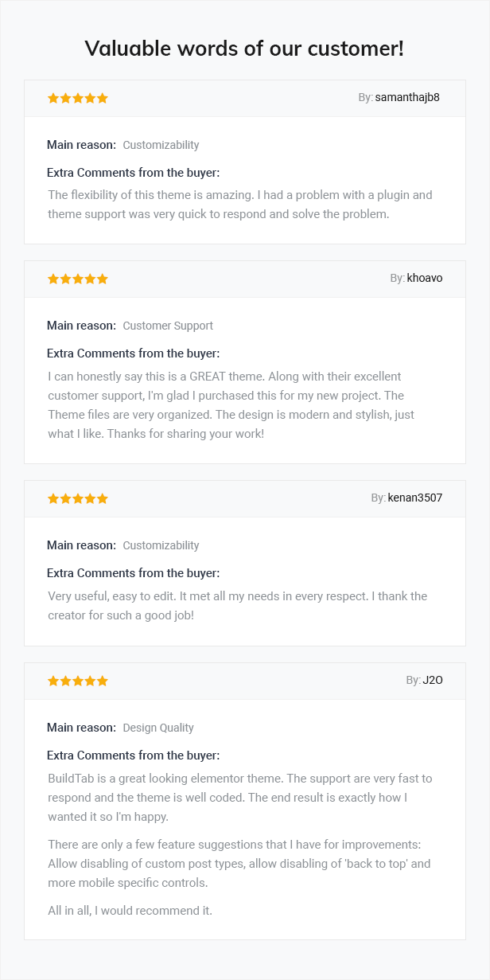Open reviewer samanthajb8's profile name

[x=407, y=97]
